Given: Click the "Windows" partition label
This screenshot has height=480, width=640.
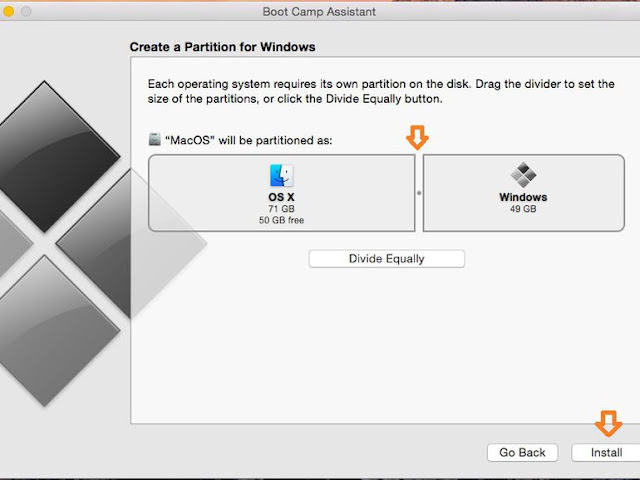Looking at the screenshot, I should [x=523, y=197].
